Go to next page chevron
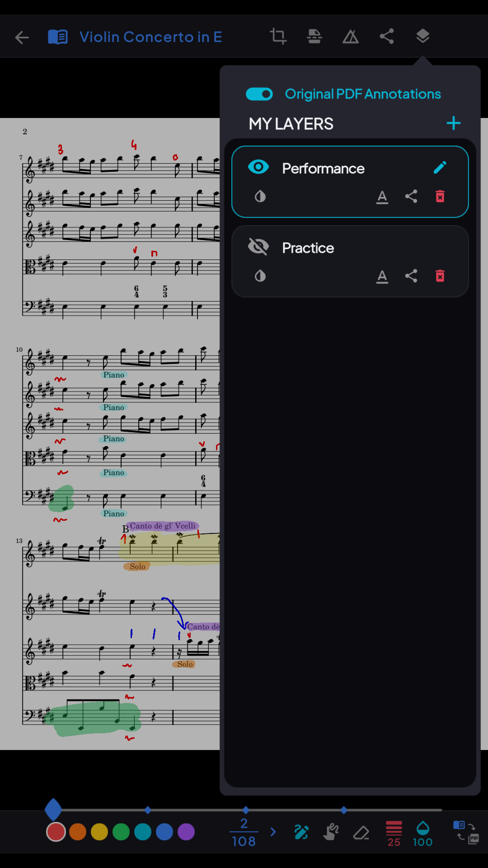Image resolution: width=488 pixels, height=868 pixels. [273, 832]
